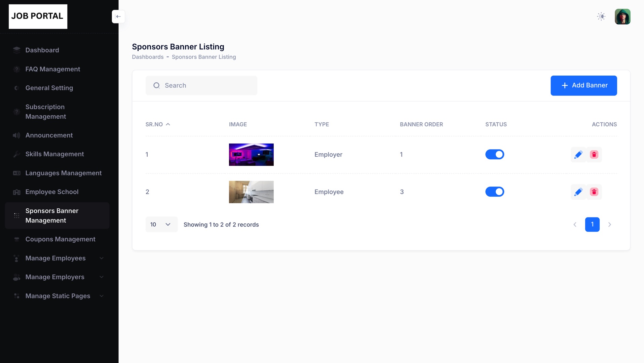Click the delete trash icon for the Employer banner
The image size is (644, 363).
(594, 155)
